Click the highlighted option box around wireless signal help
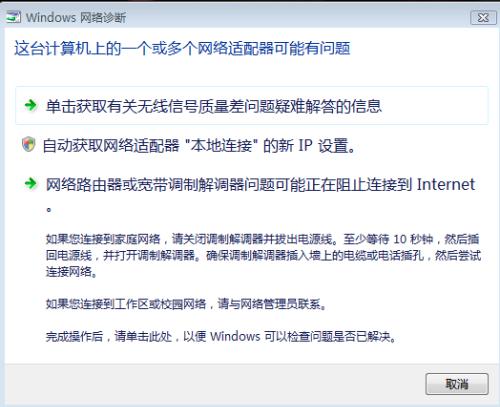 (252, 106)
